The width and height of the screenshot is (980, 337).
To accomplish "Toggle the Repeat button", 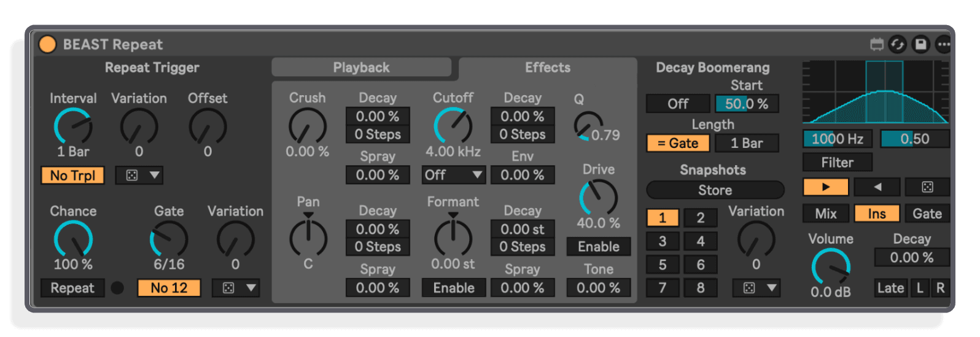I will point(72,288).
